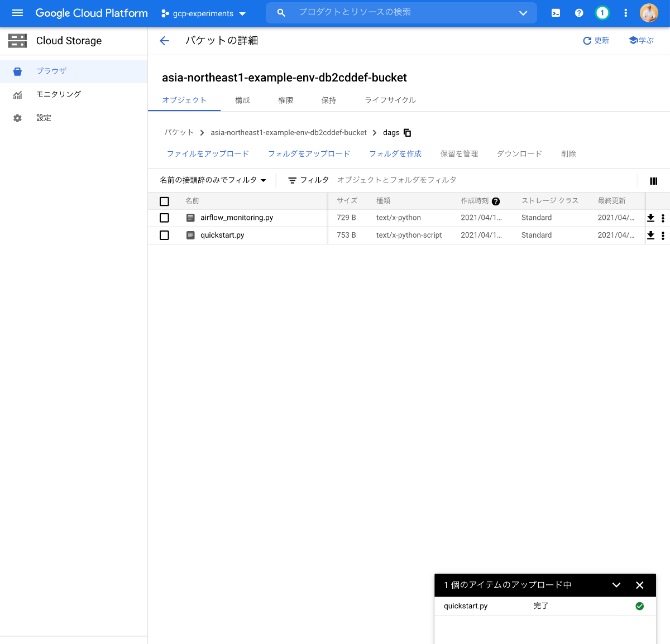The height and width of the screenshot is (644, 670).
Task: Open airflow_monitoring.py file link
Action: click(237, 218)
